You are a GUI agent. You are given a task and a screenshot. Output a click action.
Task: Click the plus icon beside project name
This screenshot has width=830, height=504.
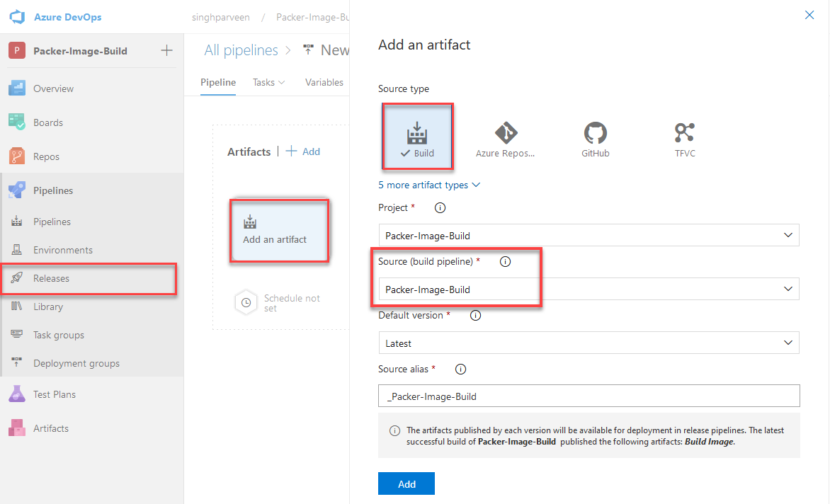click(166, 51)
